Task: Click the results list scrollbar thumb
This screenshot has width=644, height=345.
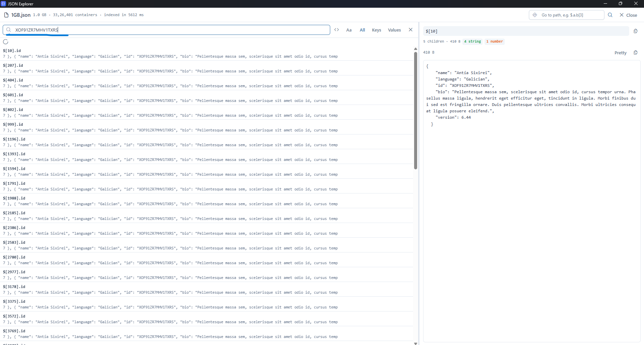Action: [415, 111]
